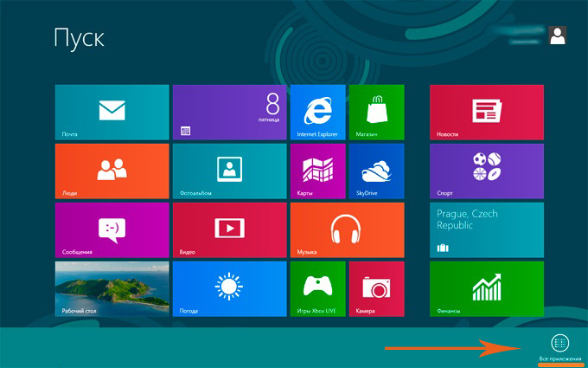Open the Почта mail tile
588x368 pixels.
(x=112, y=113)
